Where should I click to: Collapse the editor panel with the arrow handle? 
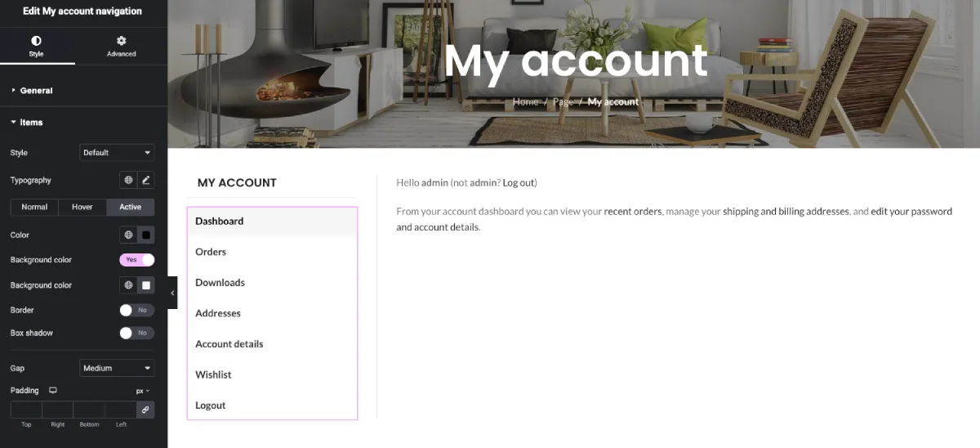tap(172, 293)
